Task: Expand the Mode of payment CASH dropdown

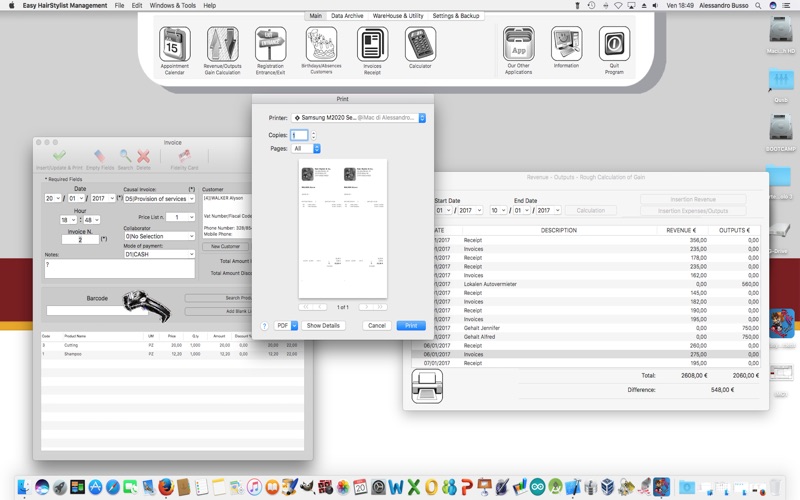Action: tap(159, 254)
